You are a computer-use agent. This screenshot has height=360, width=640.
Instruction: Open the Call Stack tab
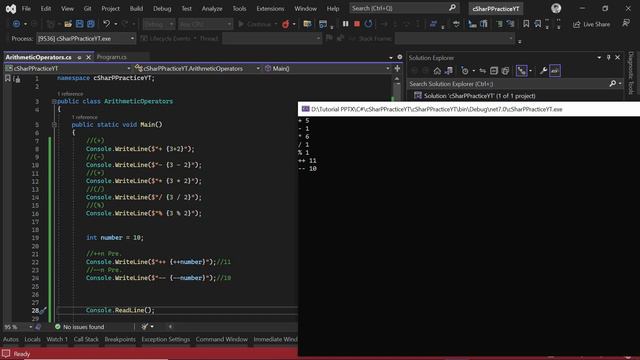tap(86, 339)
